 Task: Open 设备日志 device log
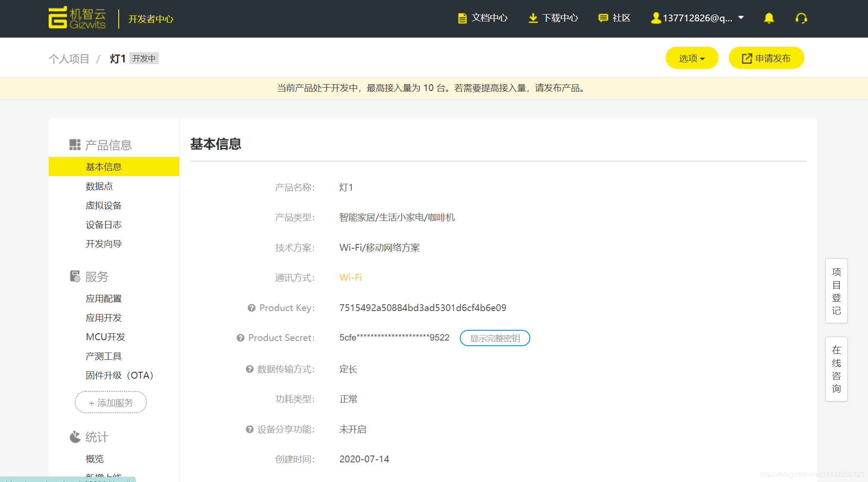[103, 225]
